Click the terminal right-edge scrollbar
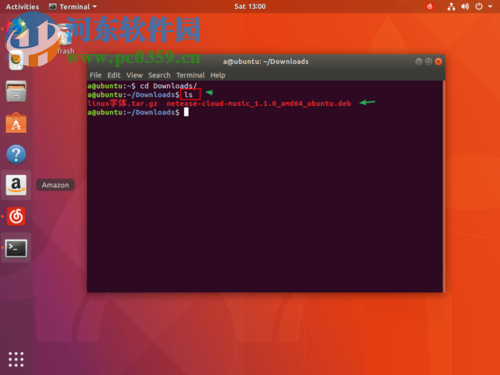Screen dimensions: 500x375 click(x=444, y=186)
